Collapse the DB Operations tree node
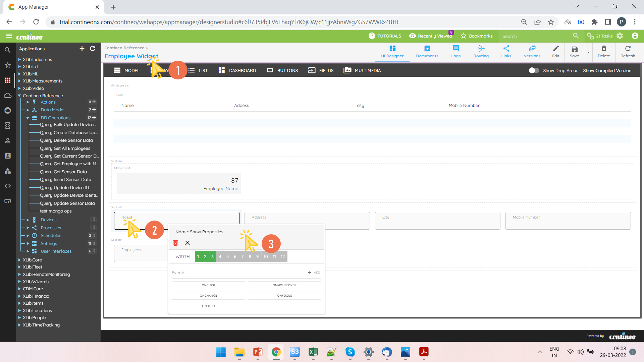 coord(28,118)
